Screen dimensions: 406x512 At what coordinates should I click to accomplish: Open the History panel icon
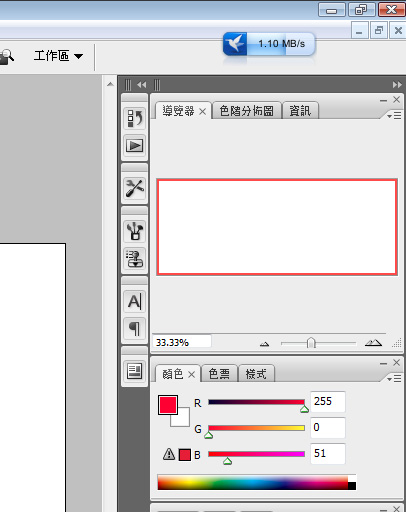(x=135, y=118)
